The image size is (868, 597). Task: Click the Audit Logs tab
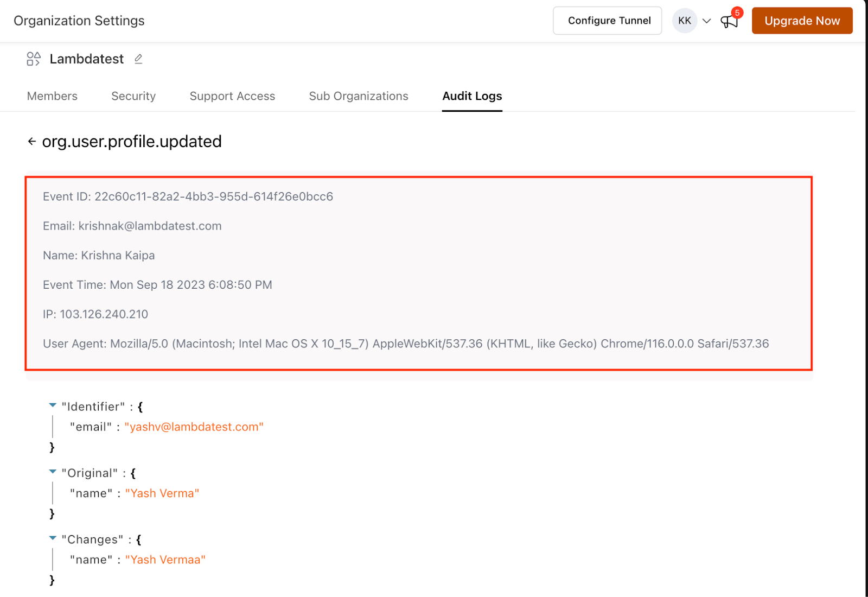pyautogui.click(x=472, y=96)
